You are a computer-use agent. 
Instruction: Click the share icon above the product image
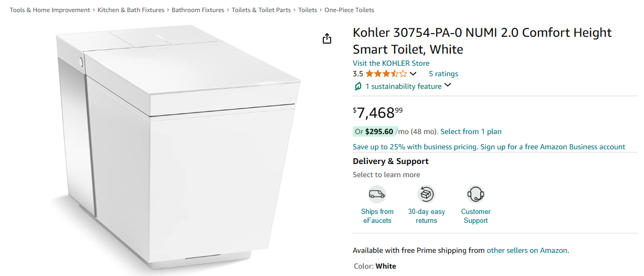pos(327,38)
